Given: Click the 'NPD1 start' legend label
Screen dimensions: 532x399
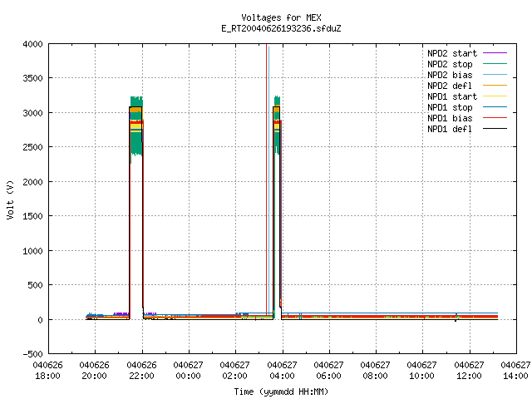Looking at the screenshot, I should pyautogui.click(x=452, y=96).
